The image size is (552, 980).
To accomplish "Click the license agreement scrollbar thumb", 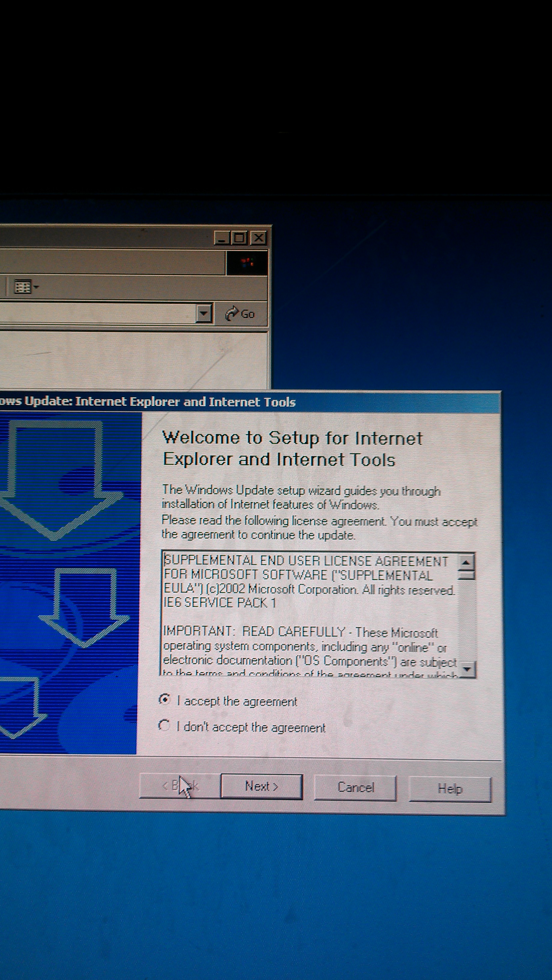I will [466, 575].
